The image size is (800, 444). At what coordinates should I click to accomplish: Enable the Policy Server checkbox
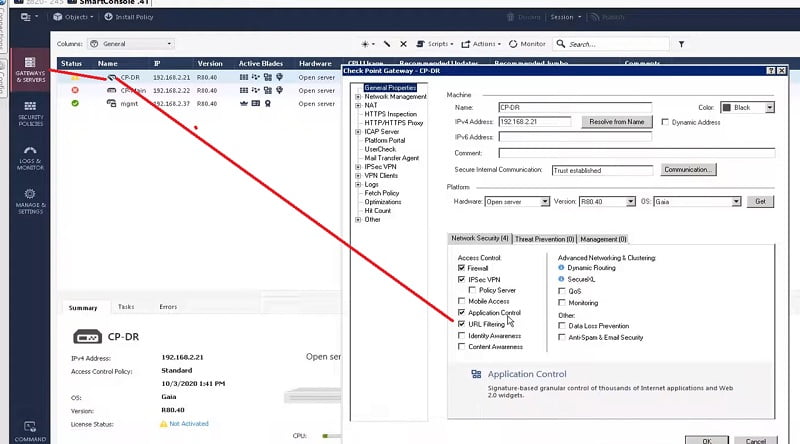(472, 290)
